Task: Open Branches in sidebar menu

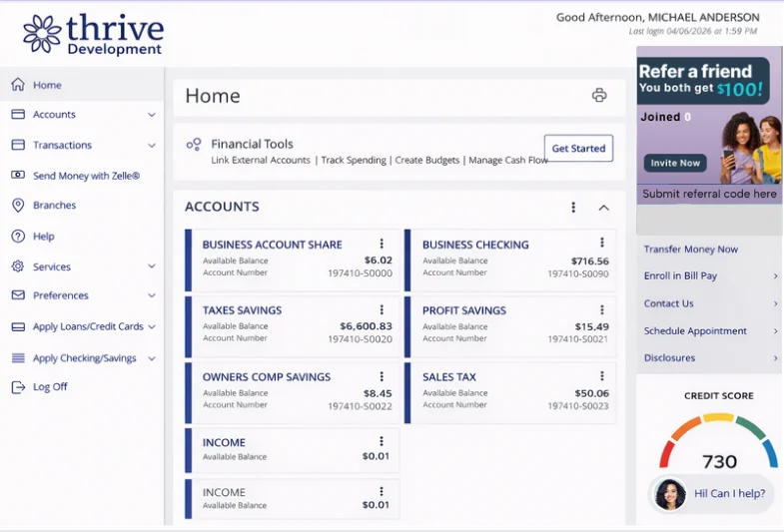Action: (55, 206)
